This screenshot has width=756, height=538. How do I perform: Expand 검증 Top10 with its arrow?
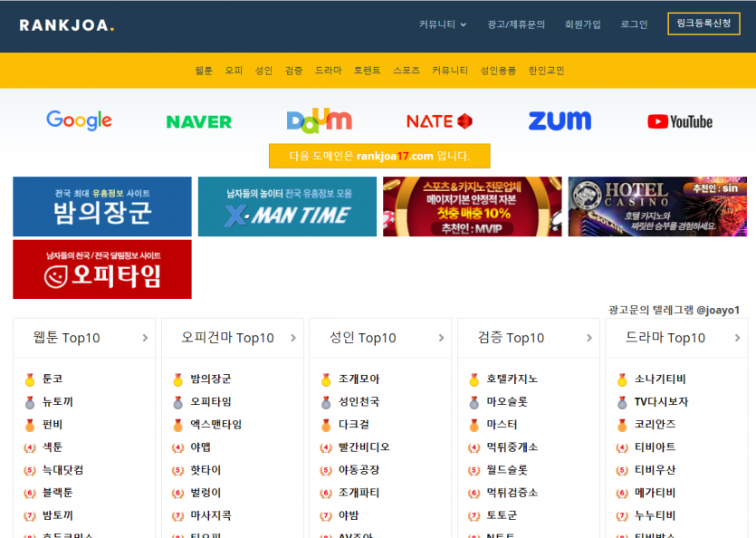[589, 338]
